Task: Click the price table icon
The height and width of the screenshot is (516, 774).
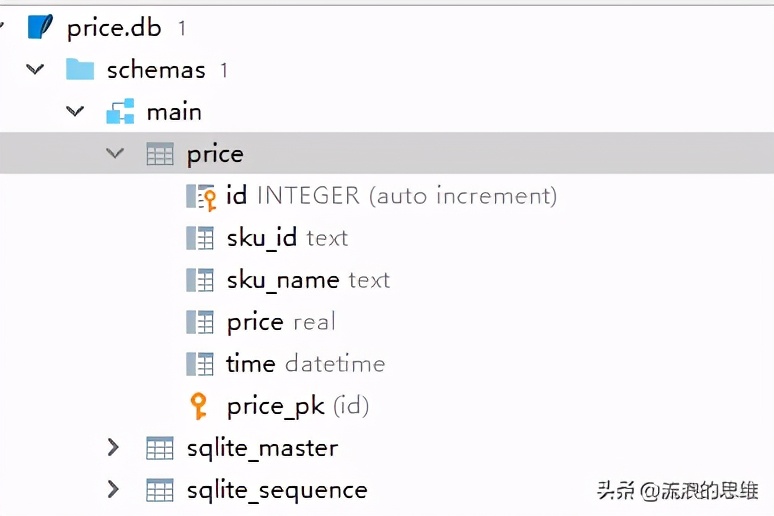Action: click(x=160, y=154)
